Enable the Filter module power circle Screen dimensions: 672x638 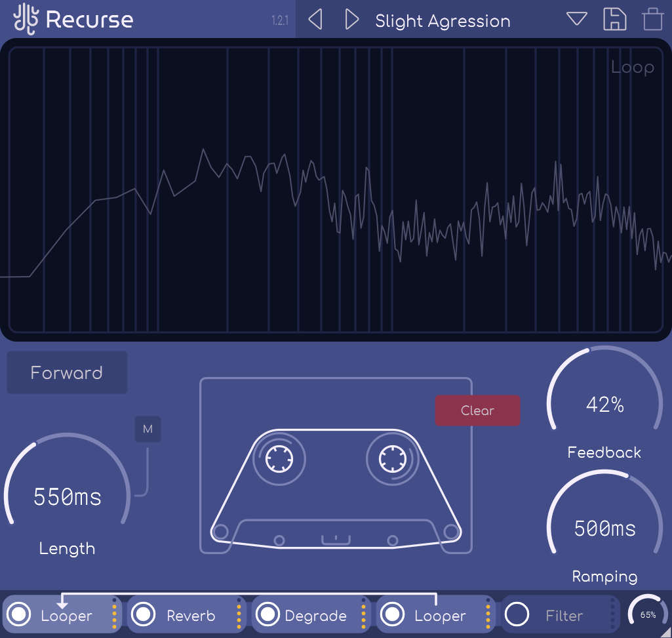[x=517, y=614]
